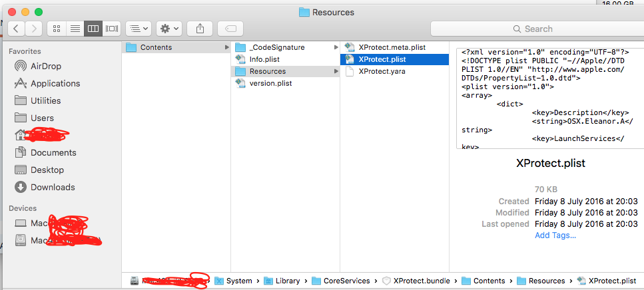Click the Share toolbar button

tap(200, 29)
